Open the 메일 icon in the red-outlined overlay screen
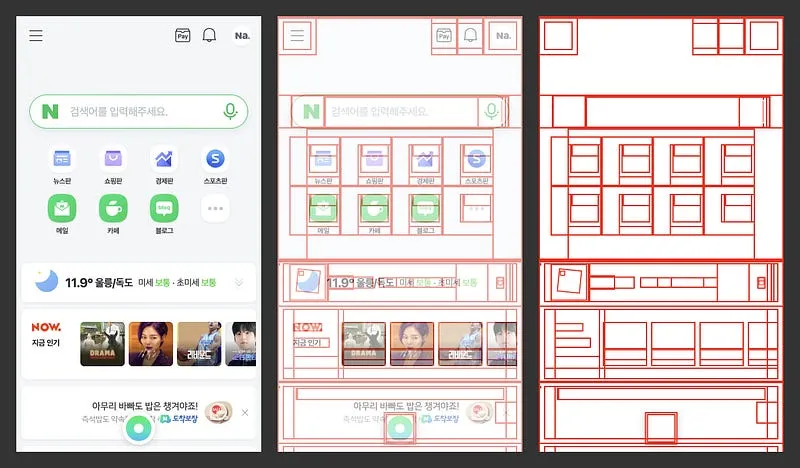Viewport: 800px width, 468px height. (323, 208)
